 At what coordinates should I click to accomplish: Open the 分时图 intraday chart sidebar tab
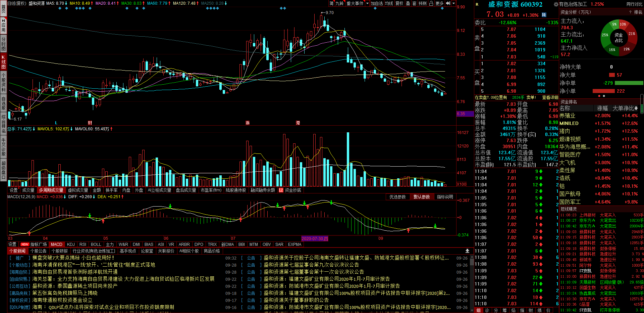pyautogui.click(x=3, y=44)
